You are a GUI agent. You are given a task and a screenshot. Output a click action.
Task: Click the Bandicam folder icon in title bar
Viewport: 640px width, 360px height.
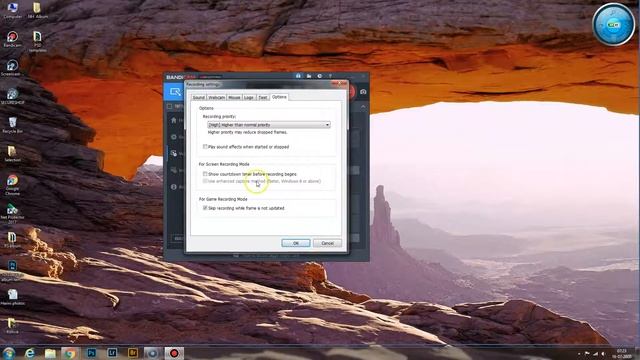click(x=309, y=76)
